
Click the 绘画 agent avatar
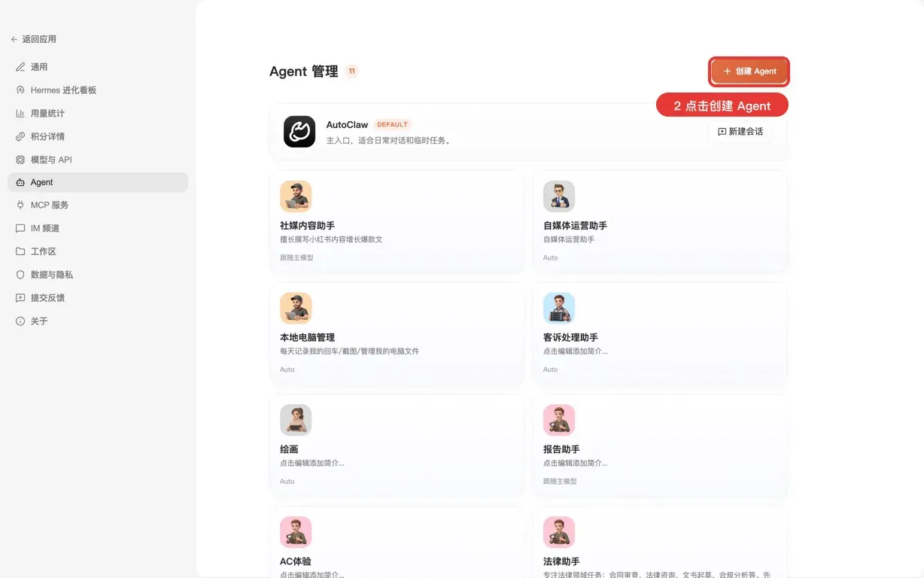tap(296, 421)
